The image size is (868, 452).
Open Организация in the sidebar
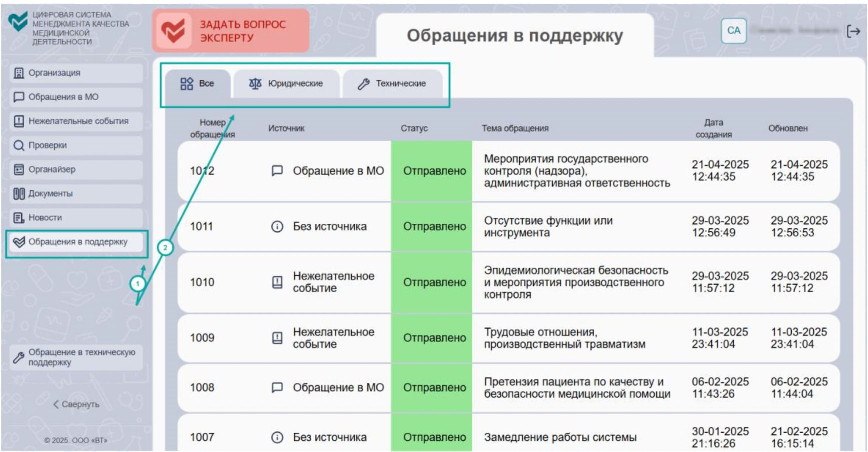tap(76, 73)
